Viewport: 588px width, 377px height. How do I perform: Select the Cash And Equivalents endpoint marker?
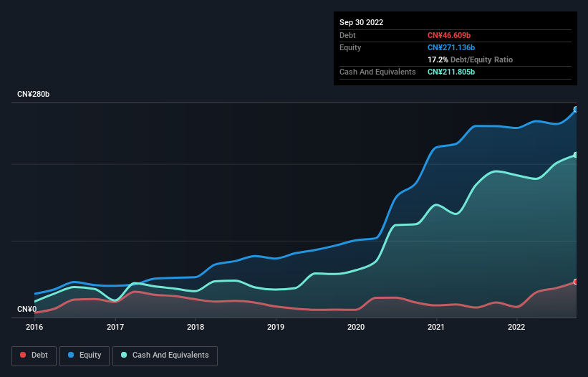(x=576, y=155)
